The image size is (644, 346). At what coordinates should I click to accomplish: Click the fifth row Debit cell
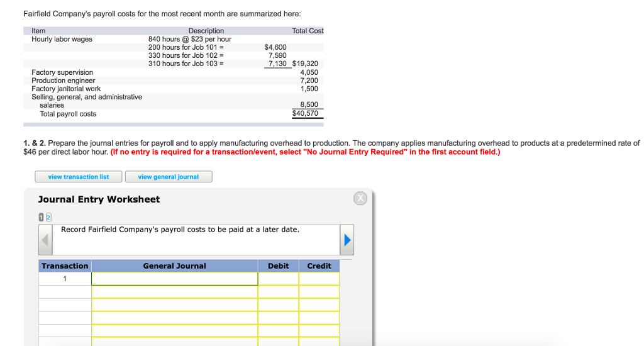279,331
